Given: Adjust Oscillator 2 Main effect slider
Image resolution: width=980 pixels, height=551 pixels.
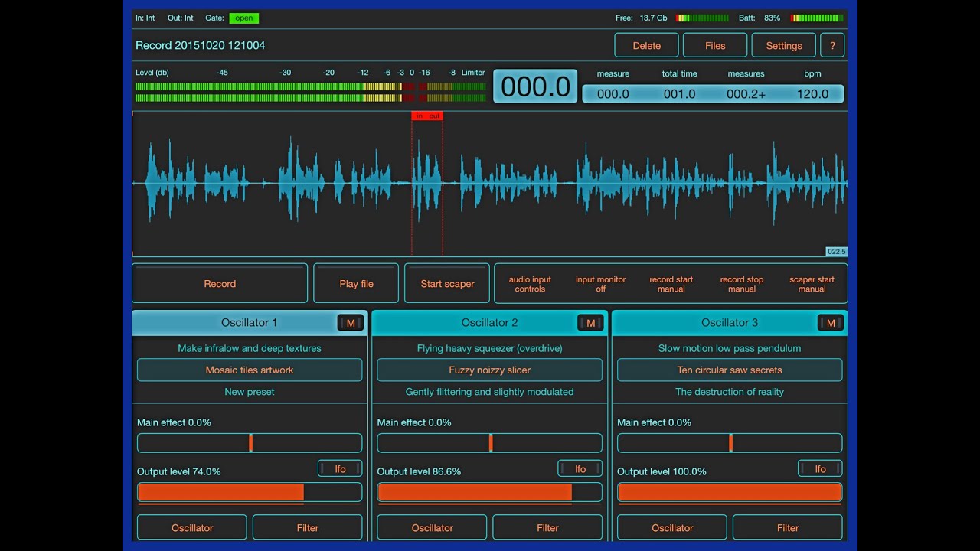Looking at the screenshot, I should [x=490, y=443].
